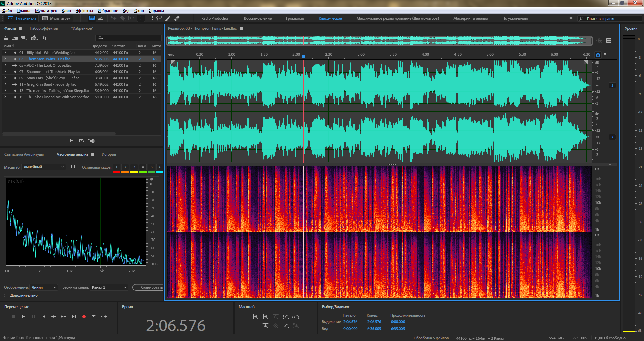Switch to the История tab
This screenshot has width=644, height=341.
(x=109, y=154)
